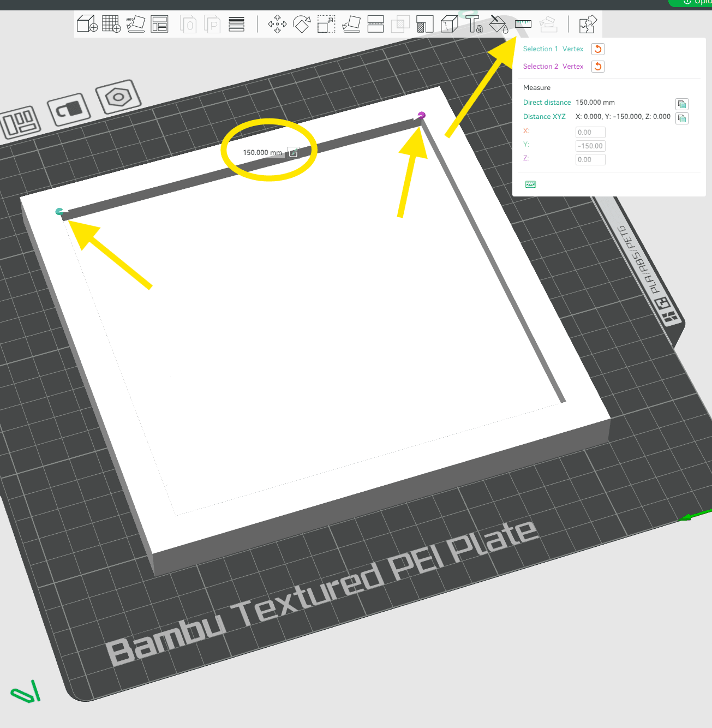
Task: Toggle the plate lock icon
Action: pos(69,110)
